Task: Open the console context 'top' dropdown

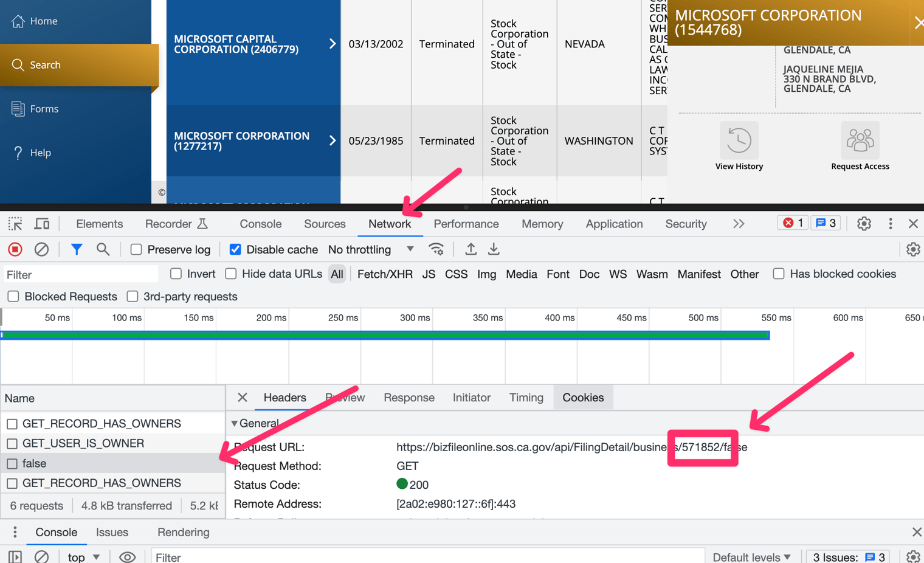Action: click(x=83, y=557)
